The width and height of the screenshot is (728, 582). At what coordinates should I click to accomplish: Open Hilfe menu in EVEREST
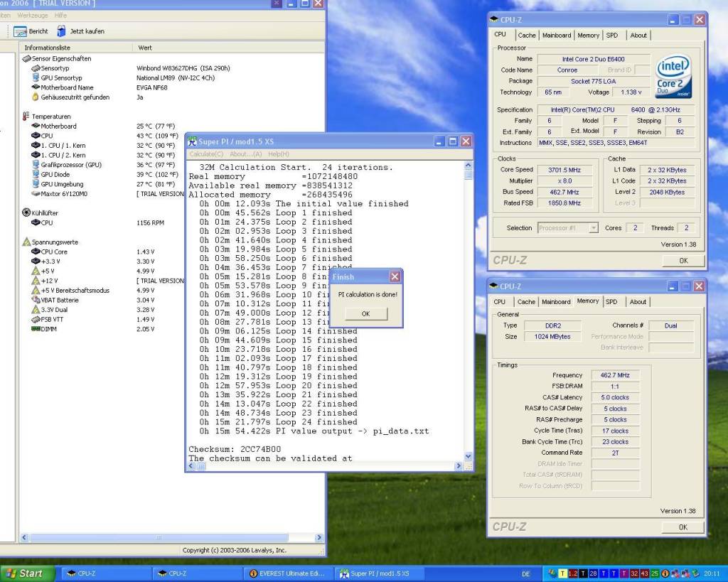60,16
